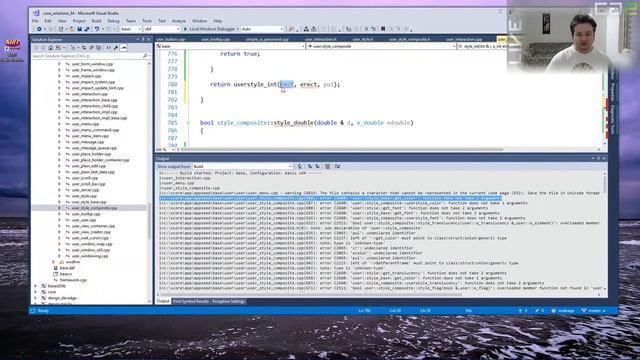Open the 'Show output from' Build dropdown
The image size is (640, 360).
242,167
